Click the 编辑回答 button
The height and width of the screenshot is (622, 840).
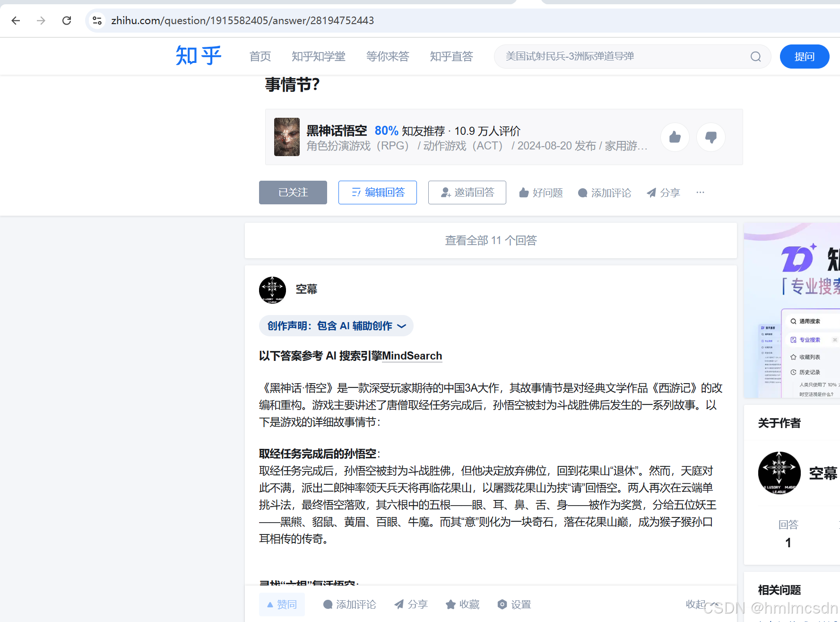378,193
